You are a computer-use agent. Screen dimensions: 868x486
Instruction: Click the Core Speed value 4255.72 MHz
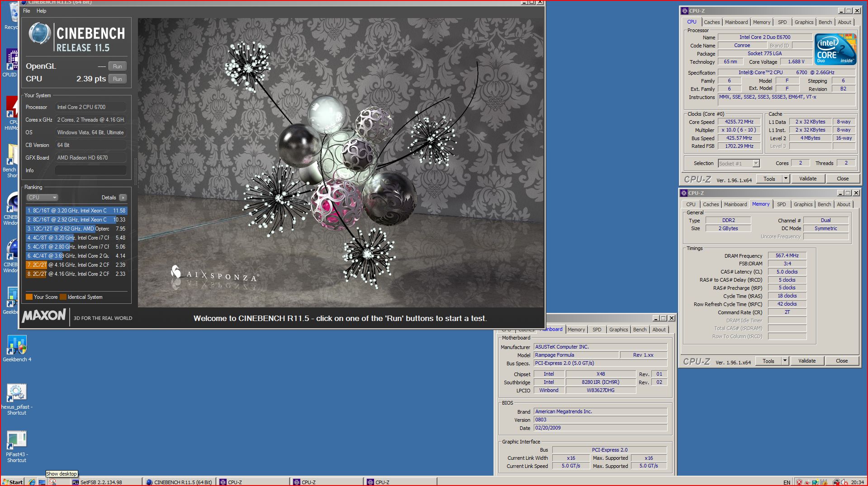pyautogui.click(x=739, y=122)
